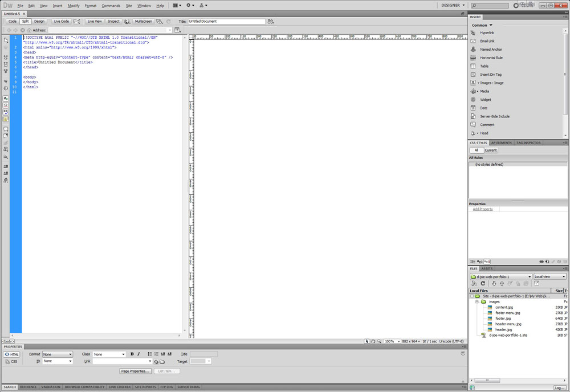570x392 pixels.
Task: Click the Multiscreen button
Action: click(143, 21)
